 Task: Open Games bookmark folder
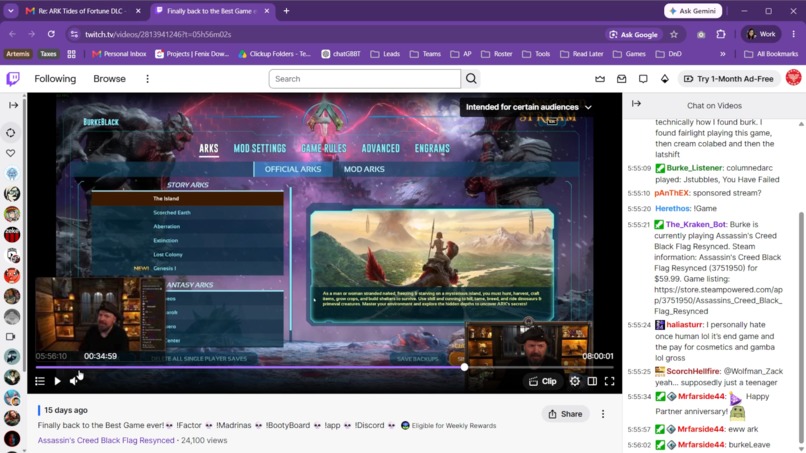(629, 54)
